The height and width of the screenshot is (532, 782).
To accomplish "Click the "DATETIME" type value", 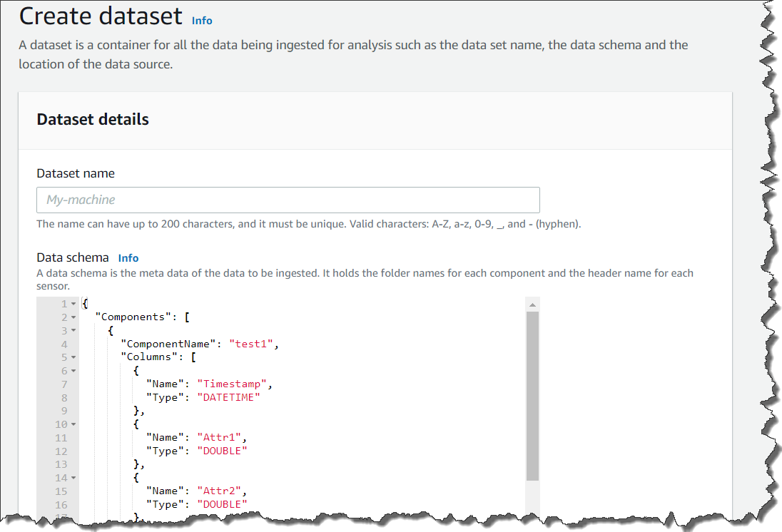I will point(229,397).
